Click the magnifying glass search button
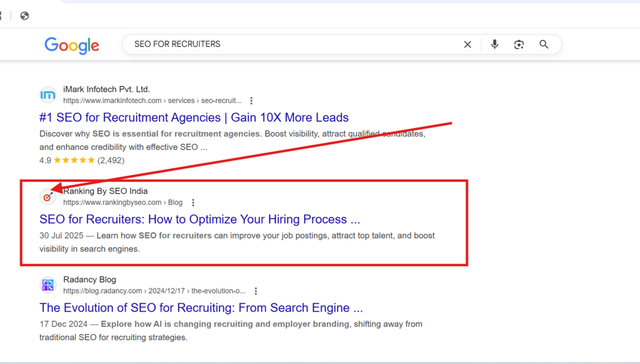Image resolution: width=640 pixels, height=364 pixels. 544,44
